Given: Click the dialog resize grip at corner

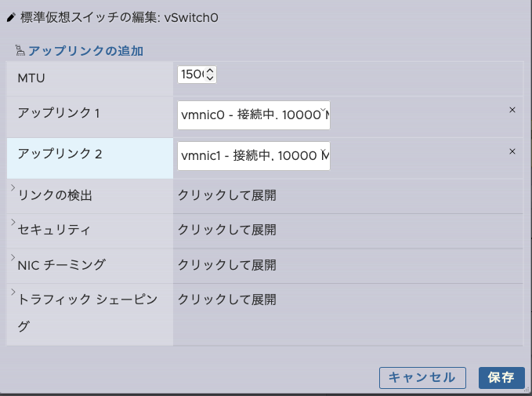Looking at the screenshot, I should click(527, 391).
